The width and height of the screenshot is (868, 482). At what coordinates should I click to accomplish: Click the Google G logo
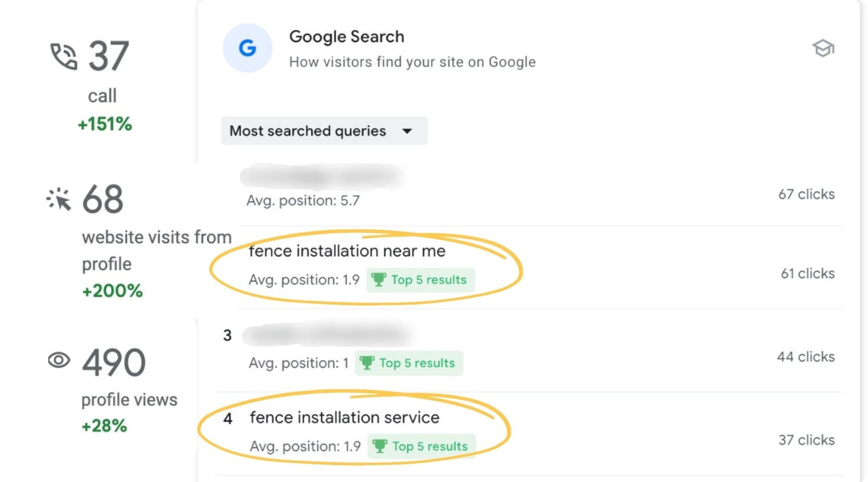tap(247, 48)
